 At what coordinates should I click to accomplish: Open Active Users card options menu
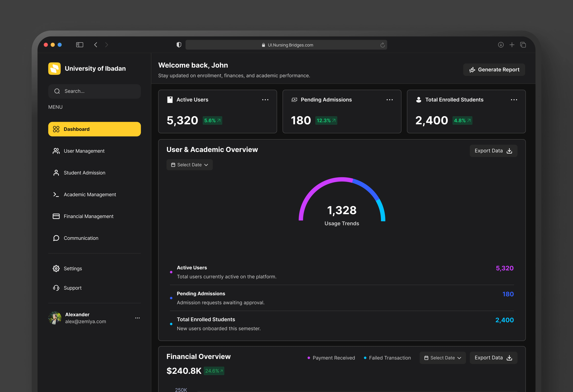point(265,100)
